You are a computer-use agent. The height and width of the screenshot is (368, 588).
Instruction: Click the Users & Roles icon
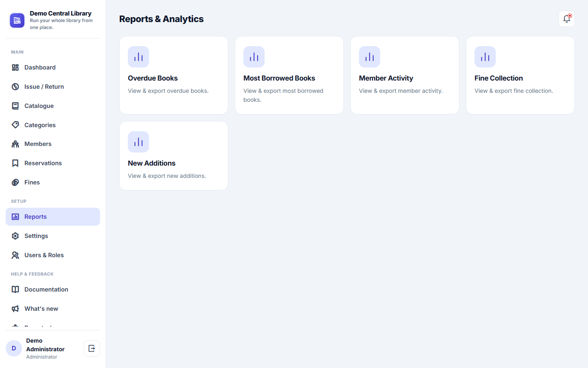tap(15, 255)
